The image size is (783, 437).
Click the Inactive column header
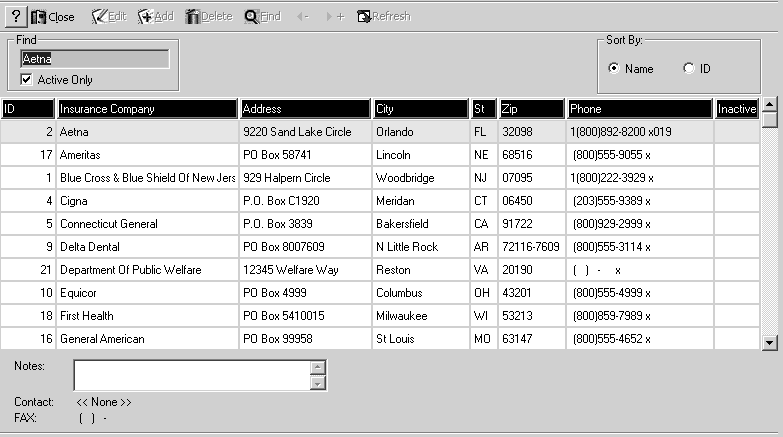tap(737, 109)
